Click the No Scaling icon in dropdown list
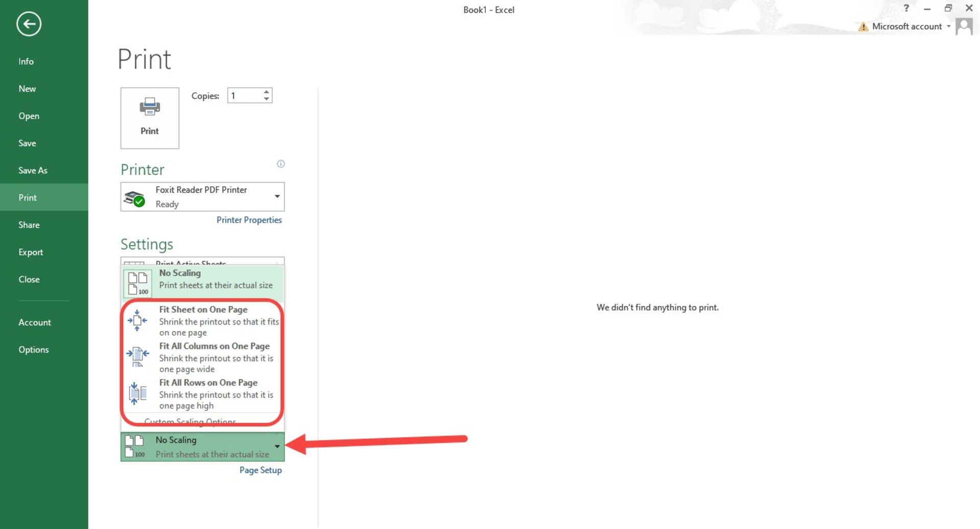Screen dimensions: 980x529 (x=137, y=283)
